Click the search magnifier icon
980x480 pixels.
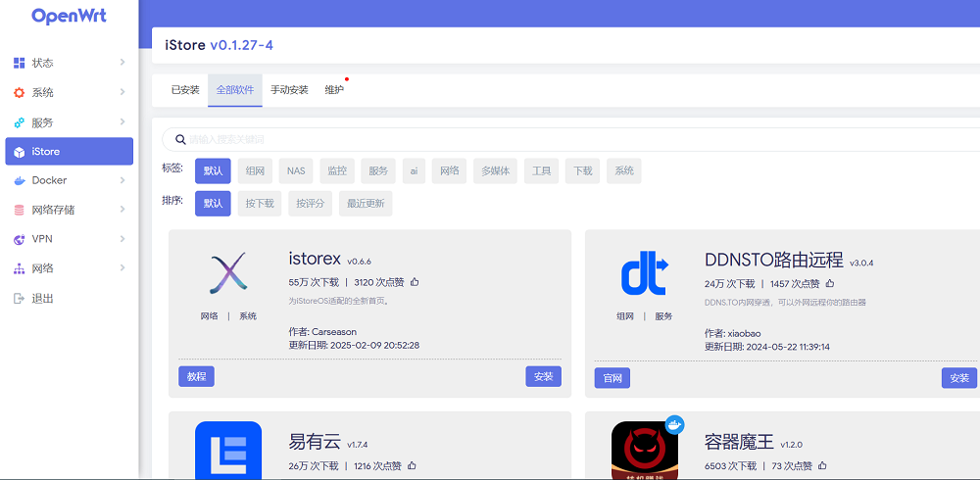tap(180, 139)
